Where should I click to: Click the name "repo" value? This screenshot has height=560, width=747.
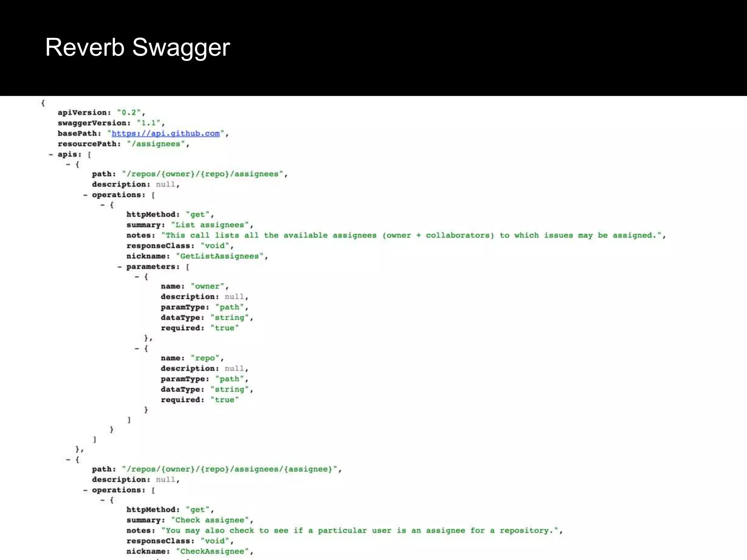tap(205, 358)
